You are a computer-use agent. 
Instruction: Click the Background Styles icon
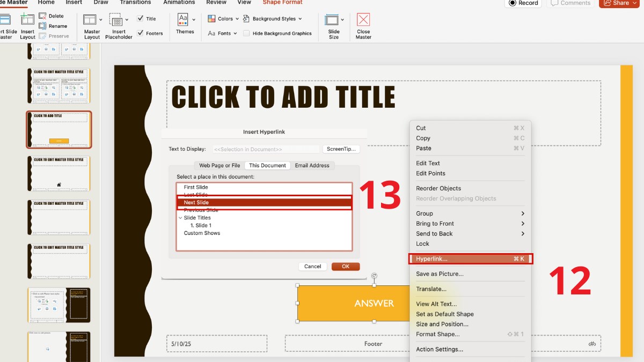click(246, 19)
